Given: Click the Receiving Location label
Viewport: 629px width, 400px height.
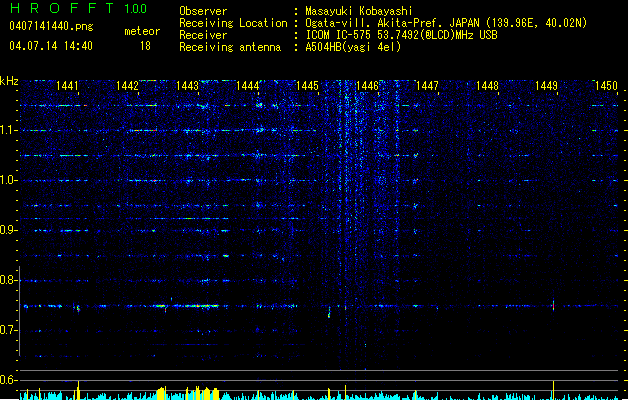Looking at the screenshot, I should 233,23.
